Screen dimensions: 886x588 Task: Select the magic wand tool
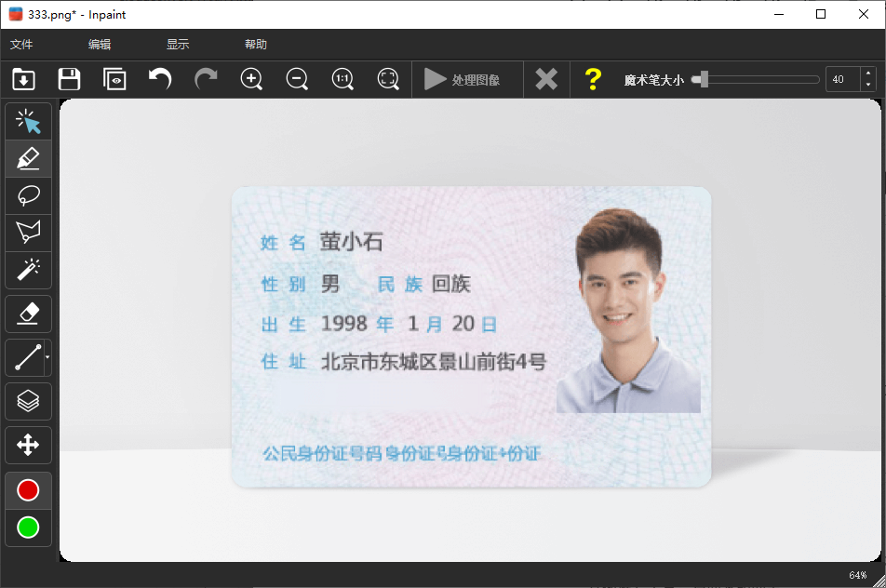point(28,270)
